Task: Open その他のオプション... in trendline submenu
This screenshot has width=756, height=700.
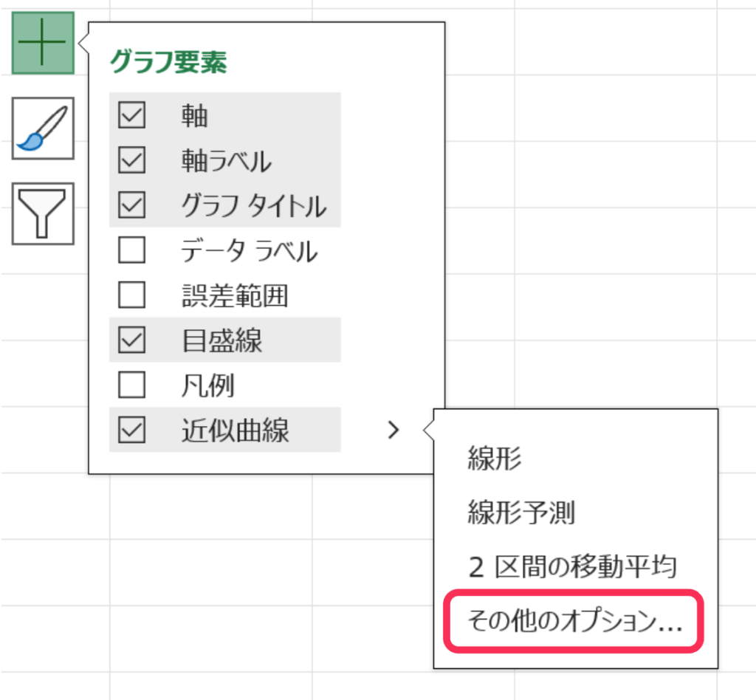Action: pyautogui.click(x=574, y=621)
